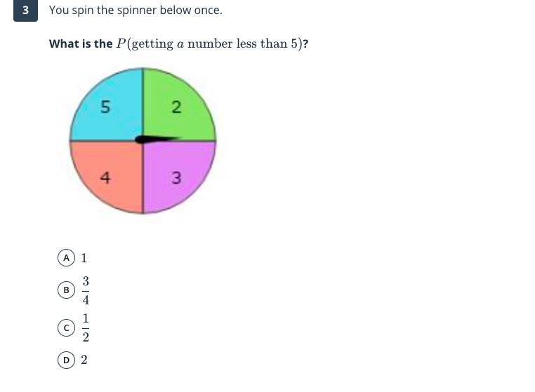Click the number 5 inside the spinner
The width and height of the screenshot is (535, 392).
coord(105,107)
